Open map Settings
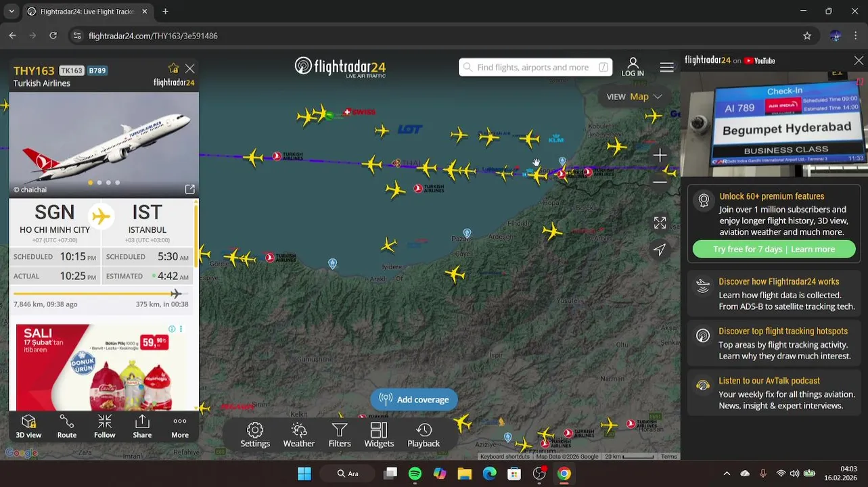Viewport: 868px width, 487px height. [x=255, y=435]
